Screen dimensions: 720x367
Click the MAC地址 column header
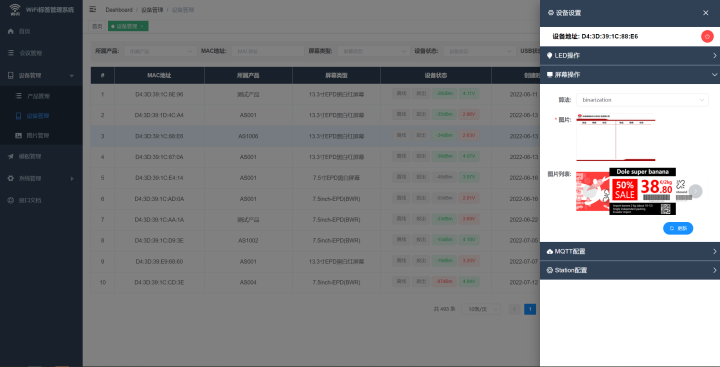159,75
